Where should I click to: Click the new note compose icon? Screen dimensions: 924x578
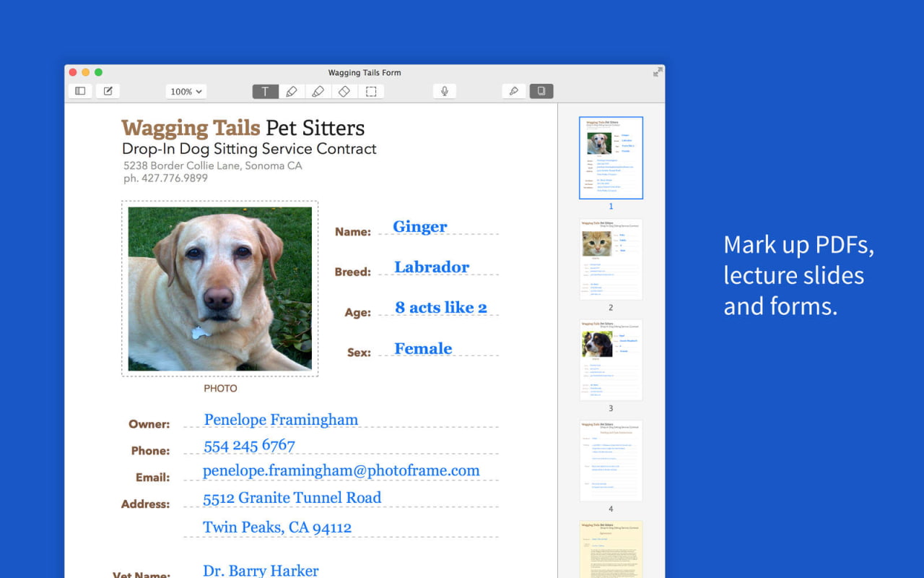pyautogui.click(x=108, y=91)
